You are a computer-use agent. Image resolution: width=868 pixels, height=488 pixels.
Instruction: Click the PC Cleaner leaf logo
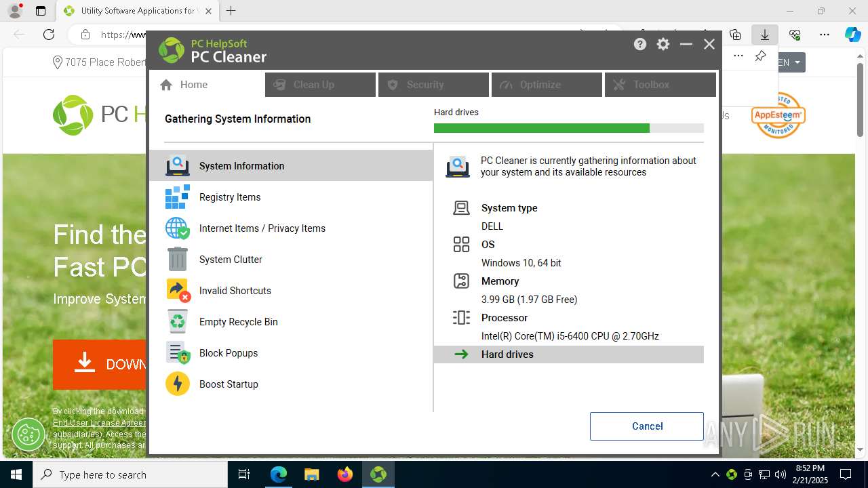point(172,50)
